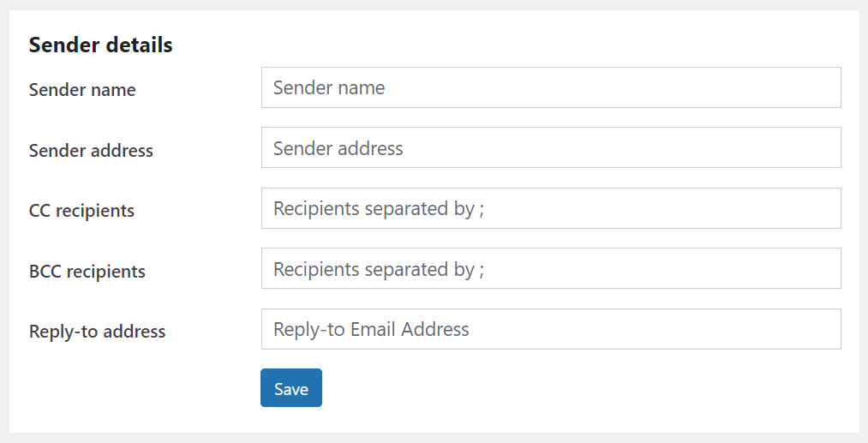
Task: Select the "CC recipients" label
Action: click(81, 211)
